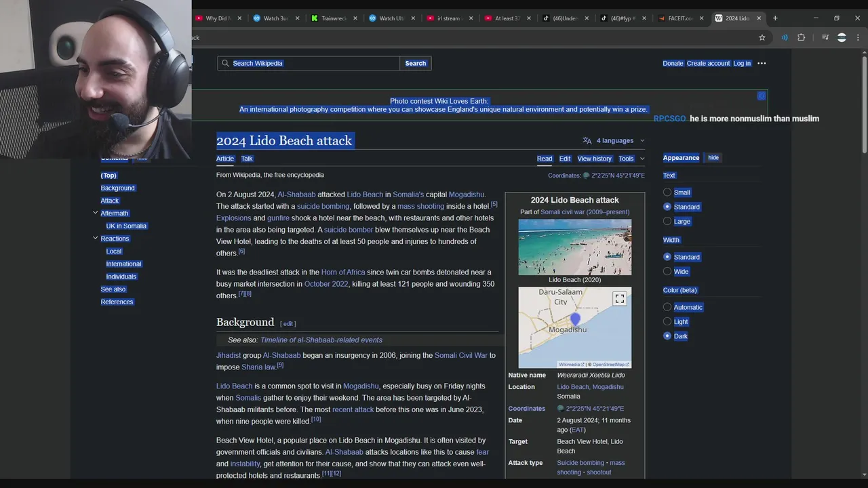Collapse the Reactions section in contents

[x=95, y=238]
